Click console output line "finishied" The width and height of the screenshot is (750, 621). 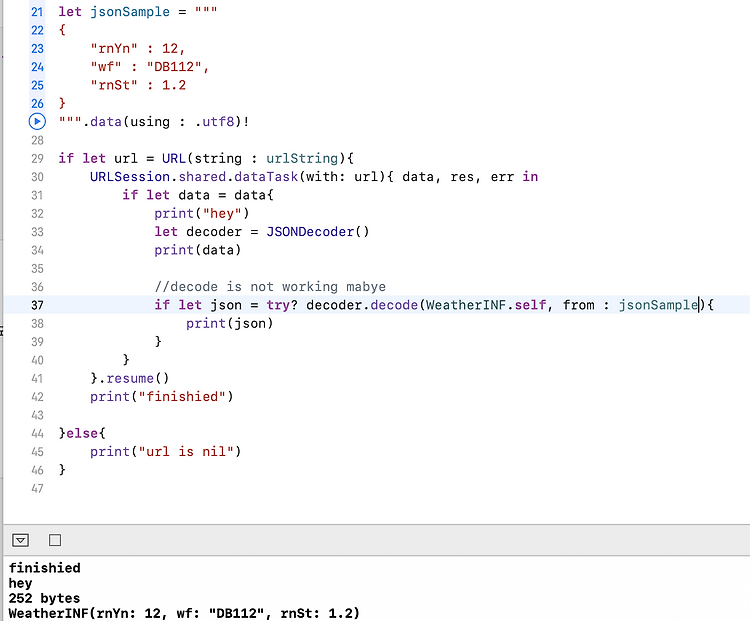pos(44,568)
